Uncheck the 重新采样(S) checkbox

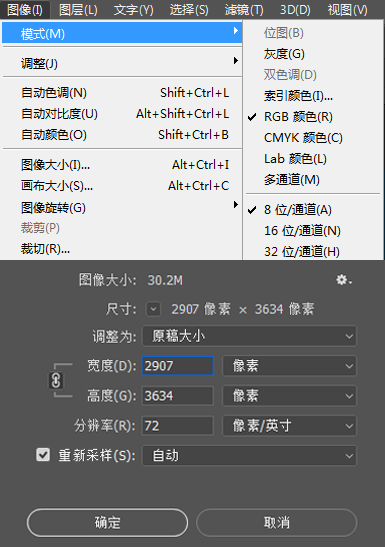coord(43,455)
